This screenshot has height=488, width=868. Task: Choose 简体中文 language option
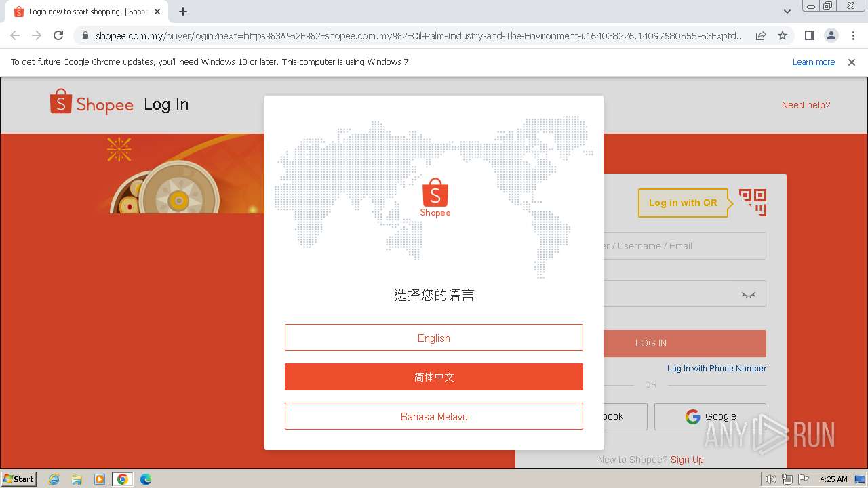coord(433,377)
